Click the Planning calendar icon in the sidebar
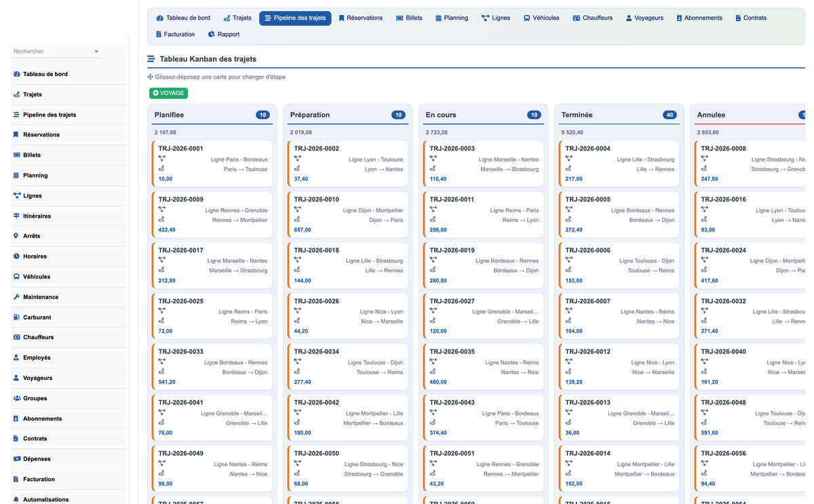Viewport: 814px width, 504px height. click(x=16, y=175)
